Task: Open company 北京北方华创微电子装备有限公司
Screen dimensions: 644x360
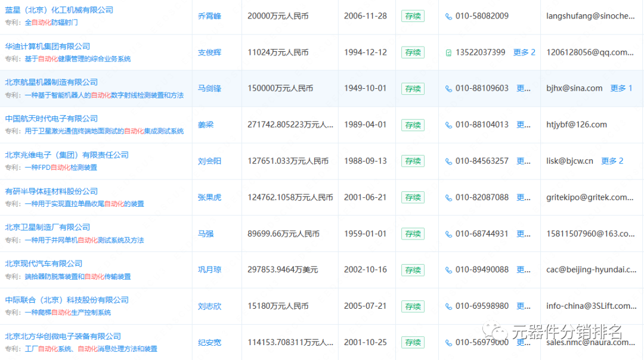Action: pyautogui.click(x=63, y=336)
